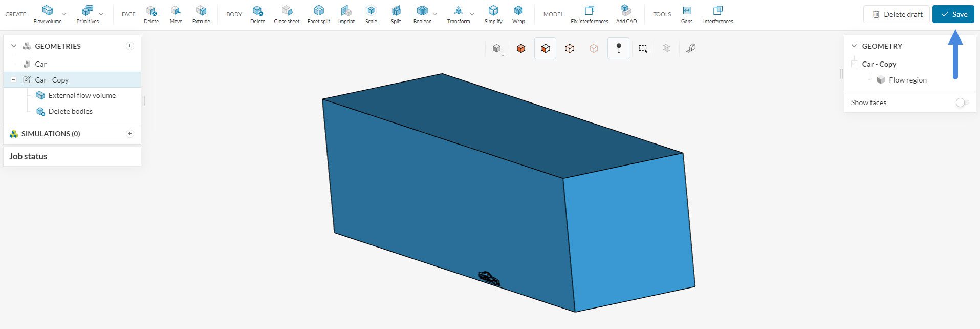This screenshot has height=329, width=980.
Task: Expand the Primitives dropdown arrow
Action: pyautogui.click(x=101, y=14)
